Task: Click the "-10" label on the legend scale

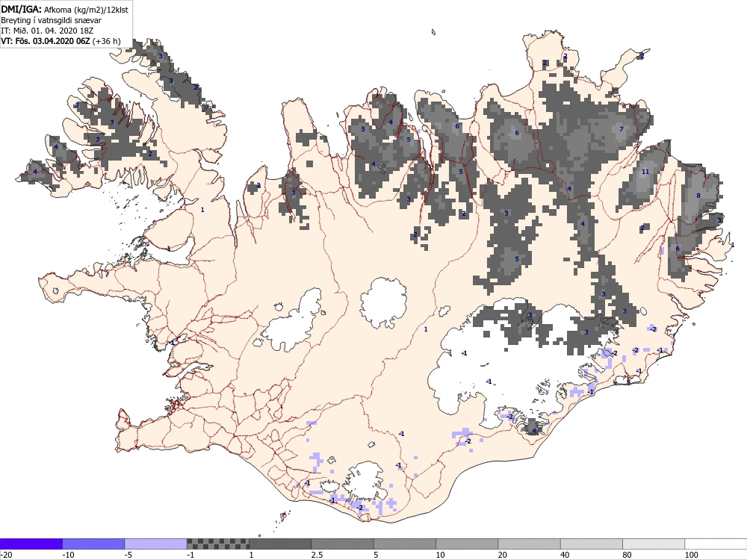Action: pos(69,555)
